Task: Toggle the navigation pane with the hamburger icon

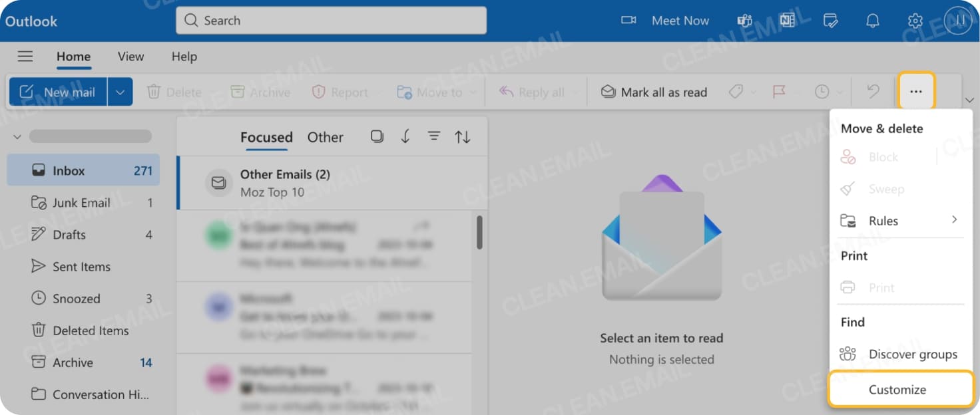Action: (25, 57)
